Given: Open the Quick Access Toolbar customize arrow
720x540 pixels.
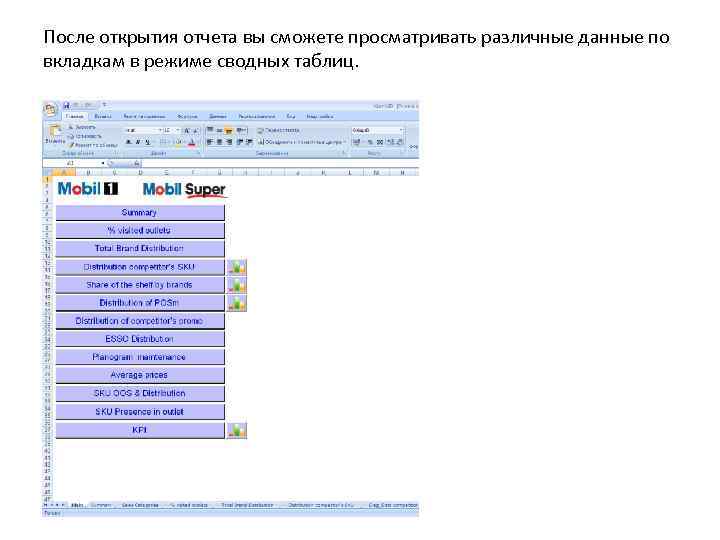Looking at the screenshot, I should click(x=104, y=105).
